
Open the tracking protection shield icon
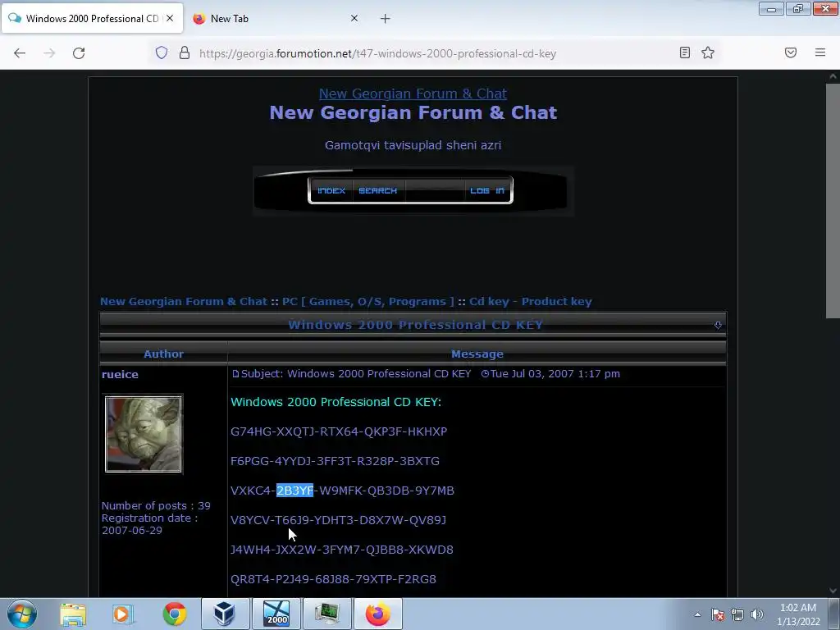tap(162, 52)
